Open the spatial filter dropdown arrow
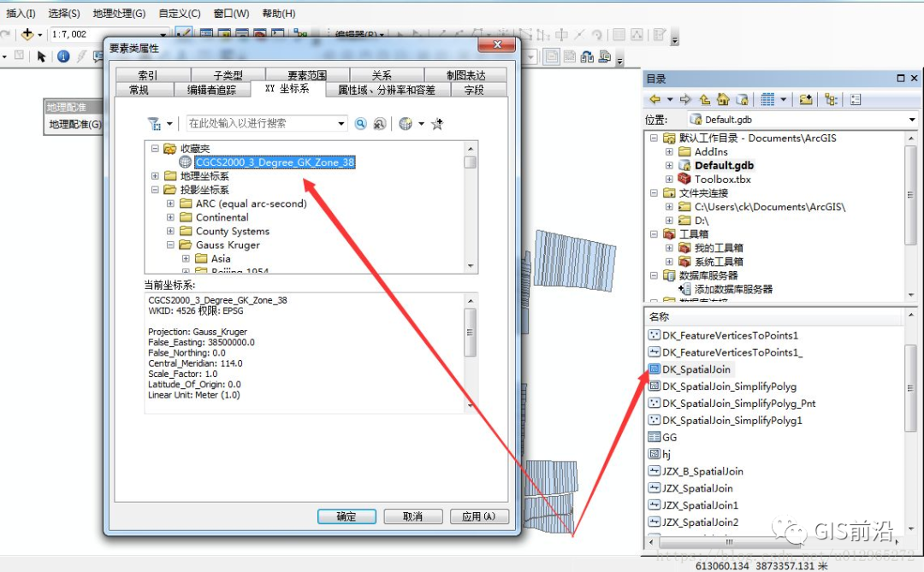Viewport: 924px width, 572px height. coord(169,124)
